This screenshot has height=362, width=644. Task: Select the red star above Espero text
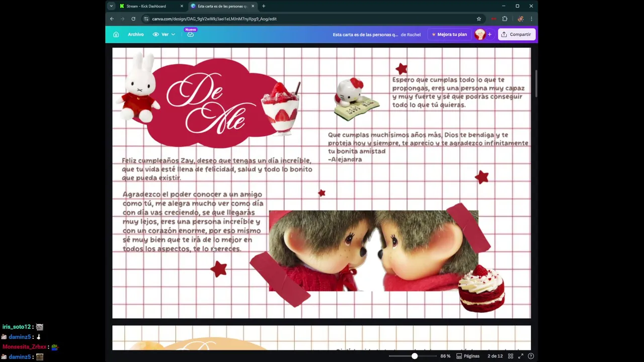click(x=401, y=68)
